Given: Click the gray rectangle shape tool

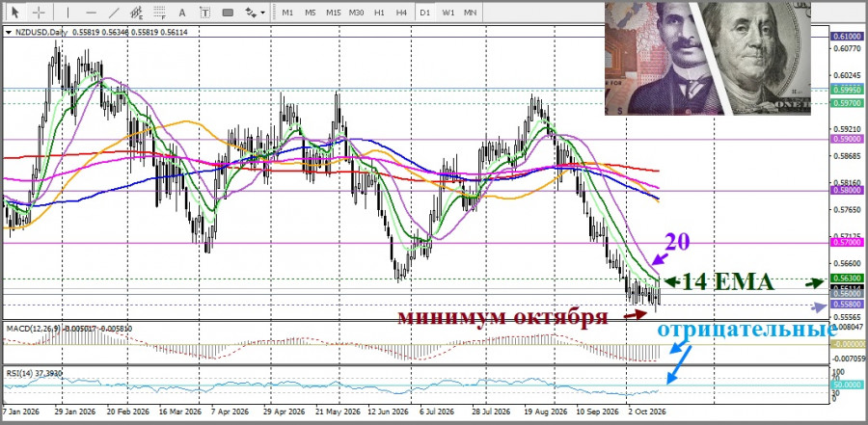Looking at the screenshot, I should pyautogui.click(x=228, y=12).
